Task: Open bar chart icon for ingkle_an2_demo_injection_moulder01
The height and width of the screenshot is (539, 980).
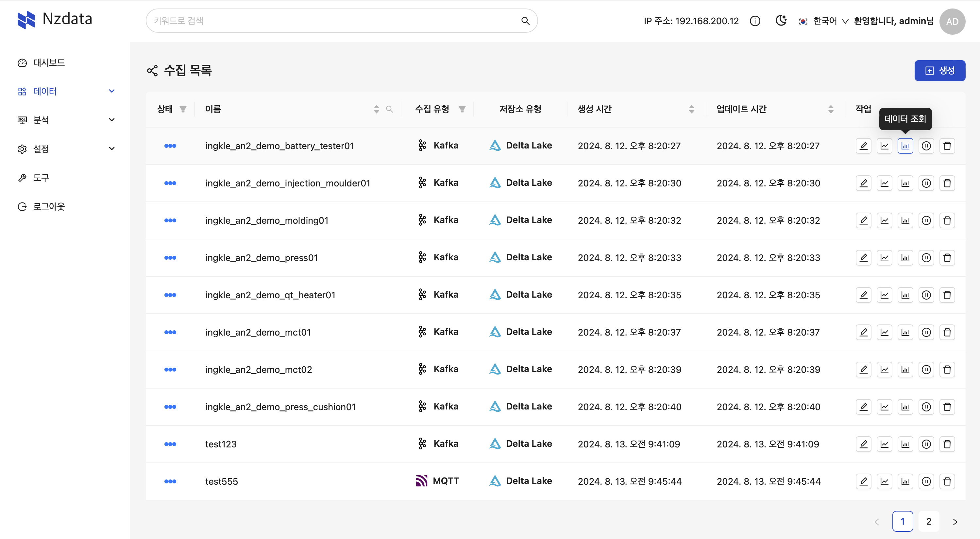Action: tap(905, 183)
